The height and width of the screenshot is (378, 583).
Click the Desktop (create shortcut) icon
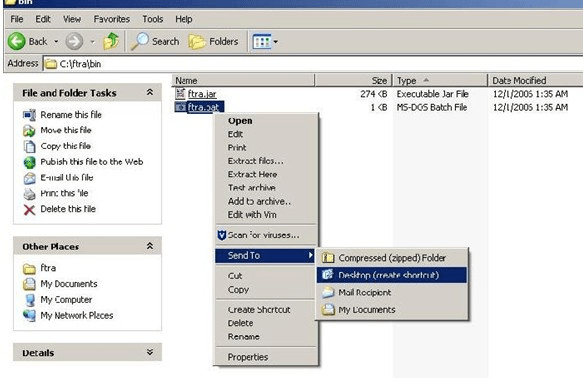pyautogui.click(x=328, y=275)
